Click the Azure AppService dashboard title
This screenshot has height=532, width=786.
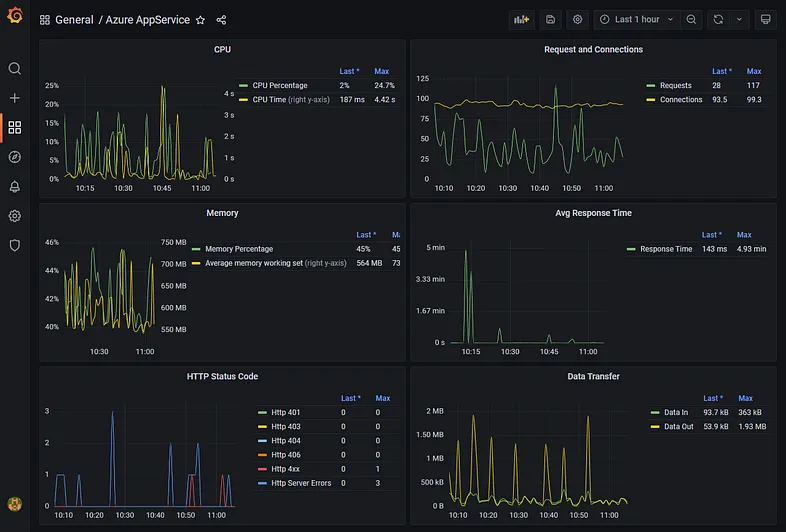point(147,20)
